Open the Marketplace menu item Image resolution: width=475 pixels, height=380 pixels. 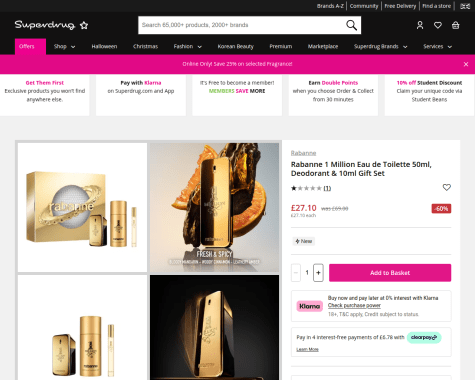[323, 47]
